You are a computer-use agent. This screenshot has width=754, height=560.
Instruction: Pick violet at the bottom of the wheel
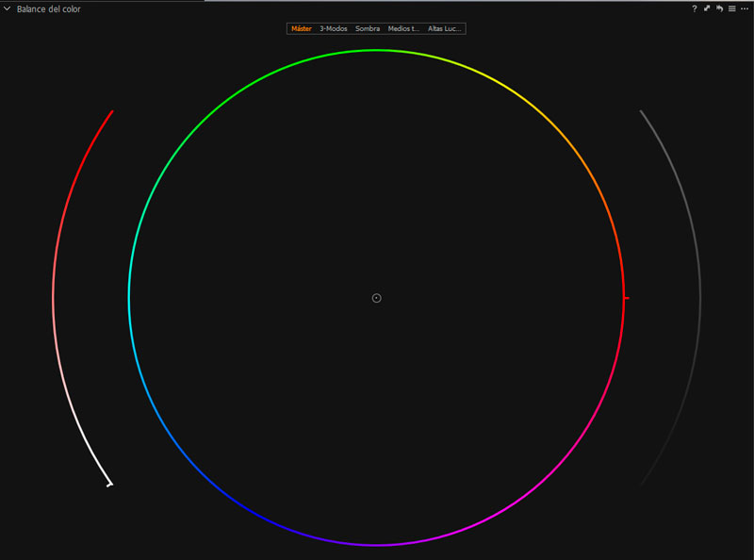[x=377, y=545]
